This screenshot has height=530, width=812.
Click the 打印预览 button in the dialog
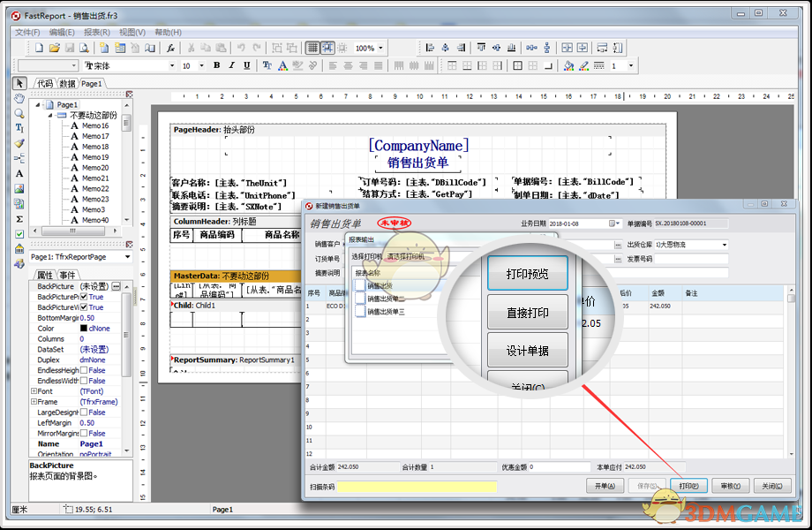[527, 273]
